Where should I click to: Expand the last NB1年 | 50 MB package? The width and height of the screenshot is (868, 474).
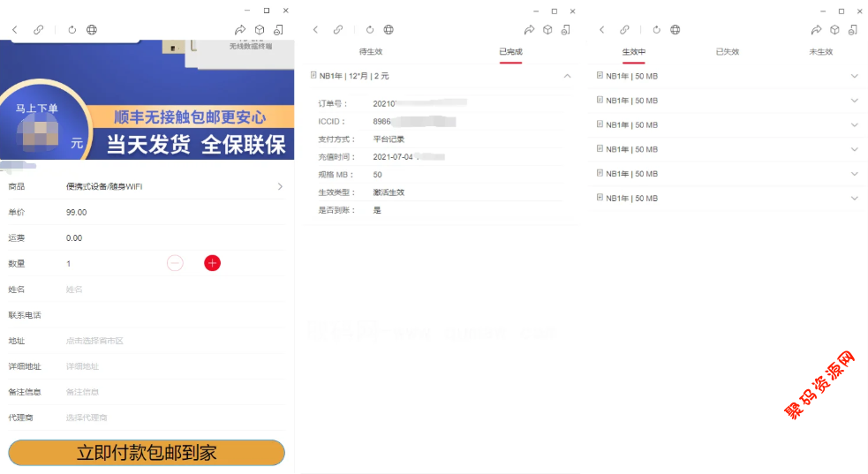tap(854, 199)
